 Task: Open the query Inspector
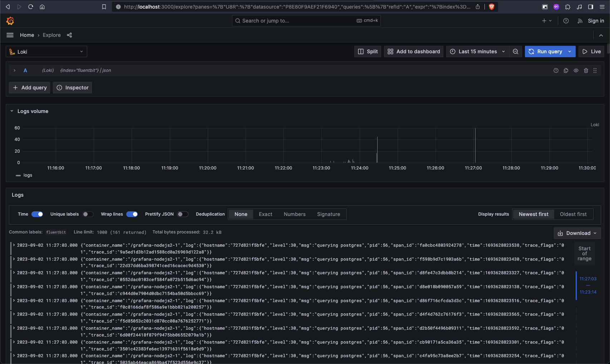point(73,88)
